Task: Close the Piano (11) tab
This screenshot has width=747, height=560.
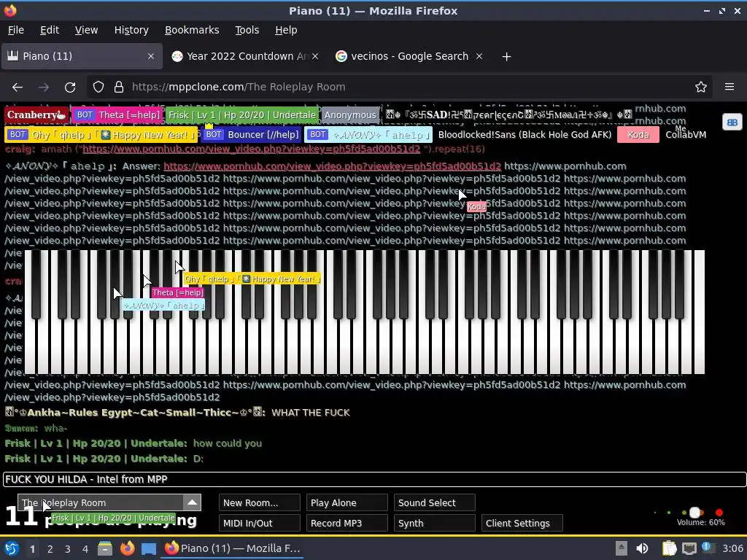Action: pos(150,56)
